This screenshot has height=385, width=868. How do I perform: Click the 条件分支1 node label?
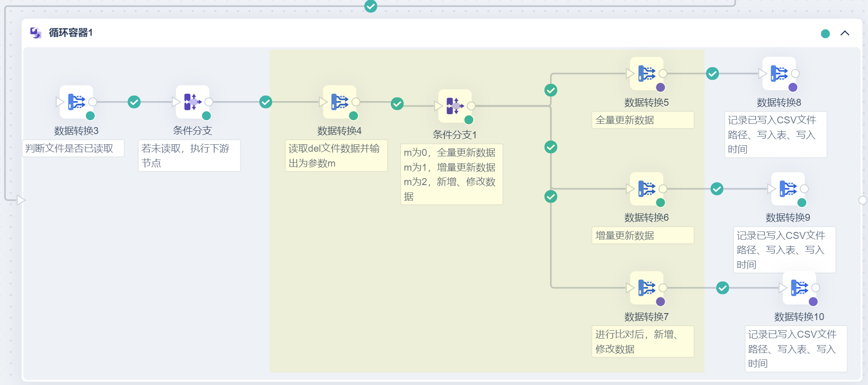pyautogui.click(x=455, y=135)
